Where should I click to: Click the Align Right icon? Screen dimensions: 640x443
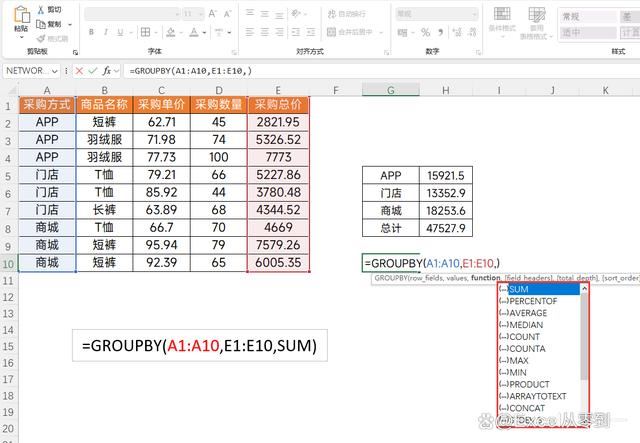(x=279, y=32)
